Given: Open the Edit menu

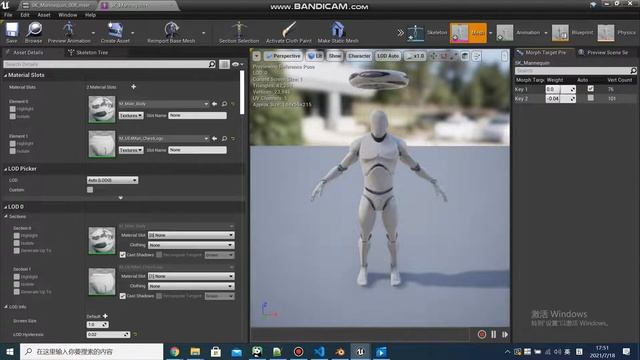Looking at the screenshot, I should (x=25, y=15).
